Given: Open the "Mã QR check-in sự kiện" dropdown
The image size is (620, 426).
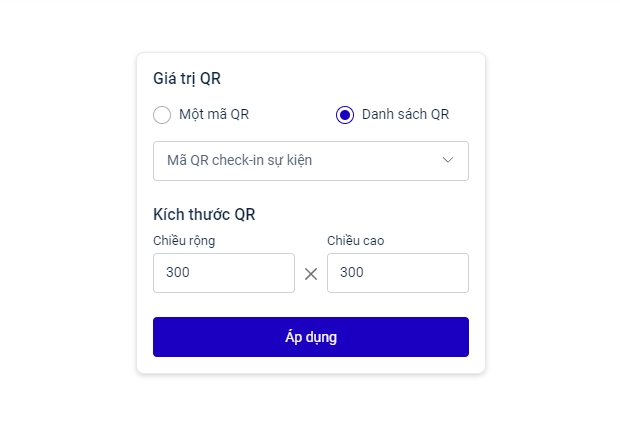Looking at the screenshot, I should [310, 161].
